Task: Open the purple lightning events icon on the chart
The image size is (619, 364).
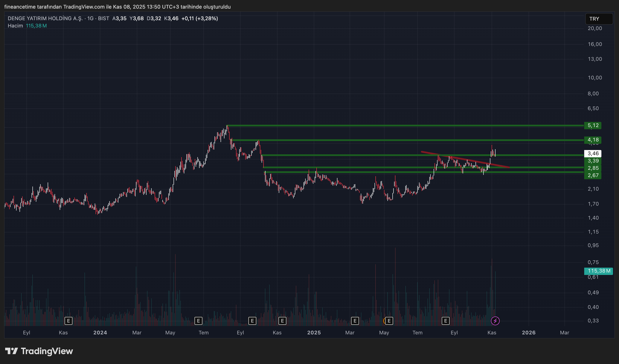Action: pos(496,321)
